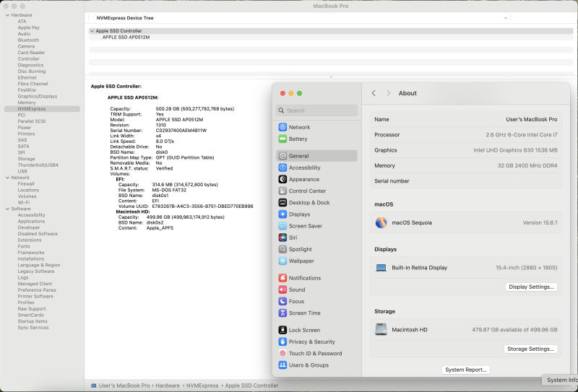The width and height of the screenshot is (578, 392).
Task: Select Graphics/Displays in Hardware list
Action: pos(38,96)
